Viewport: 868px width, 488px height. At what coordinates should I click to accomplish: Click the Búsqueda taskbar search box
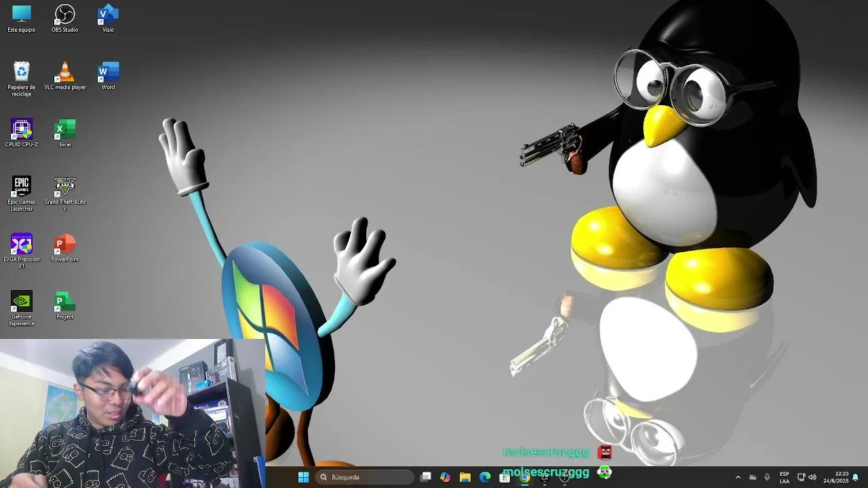pyautogui.click(x=365, y=477)
